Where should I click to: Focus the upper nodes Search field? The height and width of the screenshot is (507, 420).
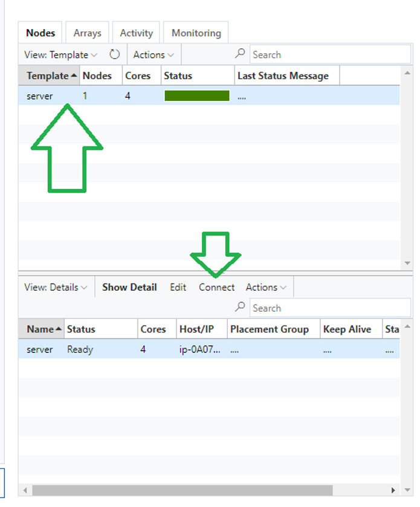pos(330,54)
